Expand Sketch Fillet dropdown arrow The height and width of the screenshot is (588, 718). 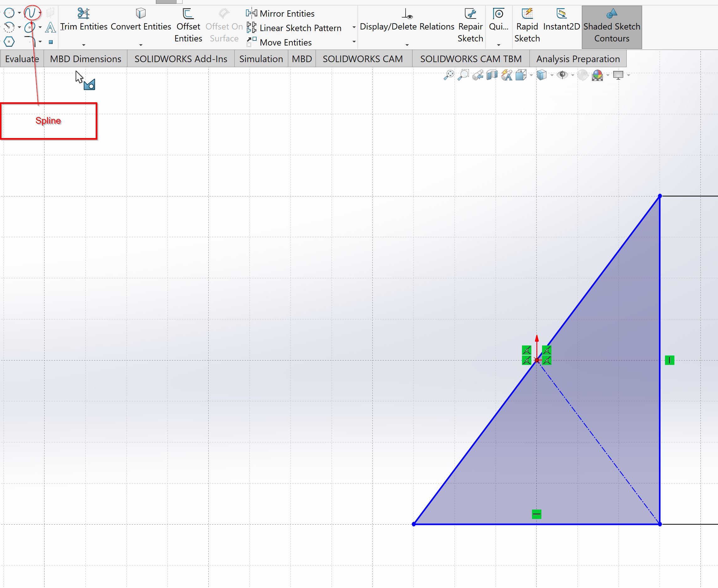pos(40,42)
